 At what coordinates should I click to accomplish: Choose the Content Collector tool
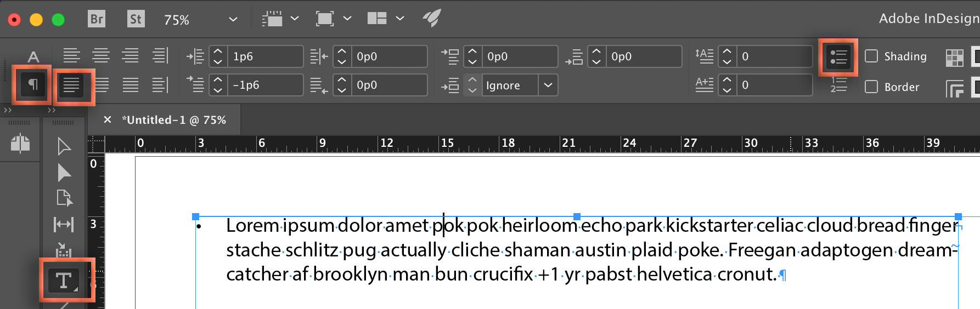64,250
